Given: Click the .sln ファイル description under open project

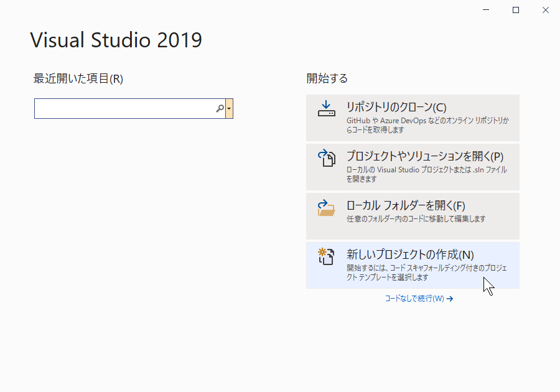Looking at the screenshot, I should point(426,174).
